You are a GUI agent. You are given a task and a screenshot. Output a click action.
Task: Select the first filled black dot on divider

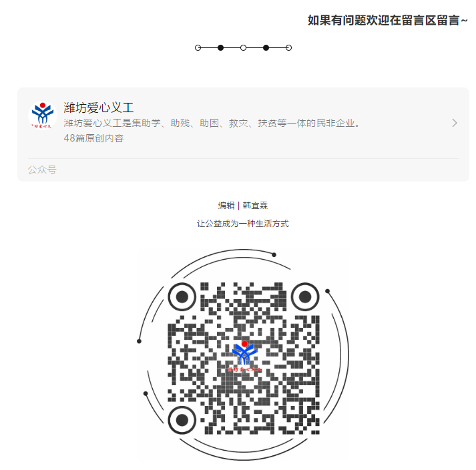(x=221, y=47)
